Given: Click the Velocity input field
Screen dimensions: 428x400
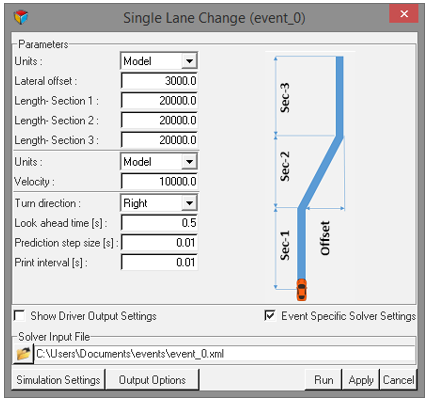Looking at the screenshot, I should click(x=159, y=181).
